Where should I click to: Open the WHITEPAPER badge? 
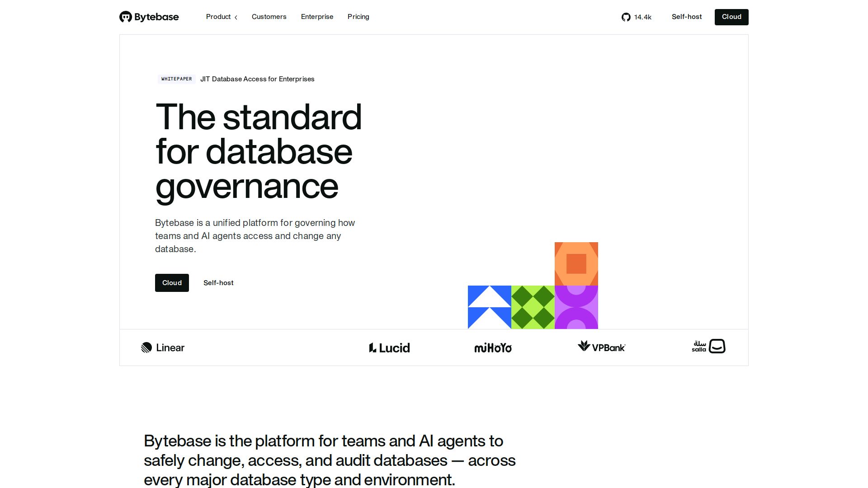(177, 79)
